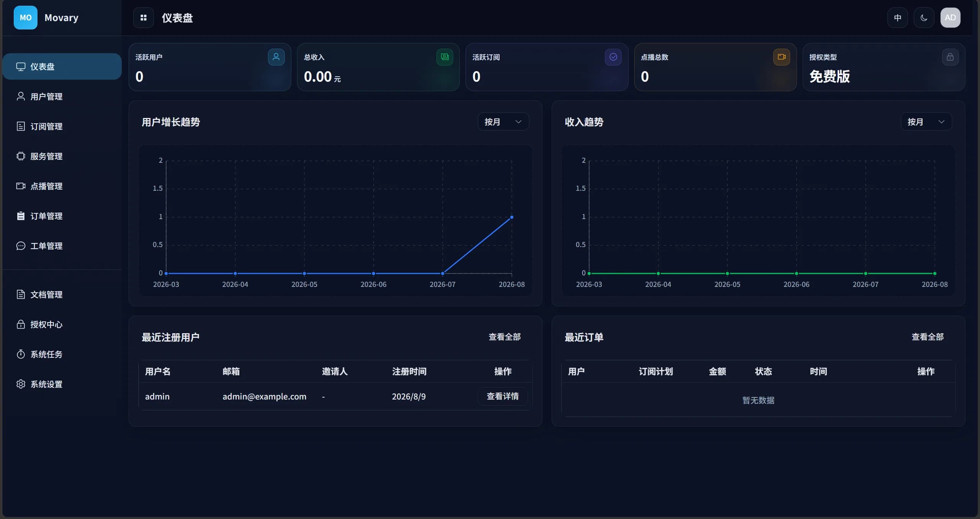The height and width of the screenshot is (519, 980).
Task: Click the Movary MO logo
Action: pyautogui.click(x=26, y=18)
